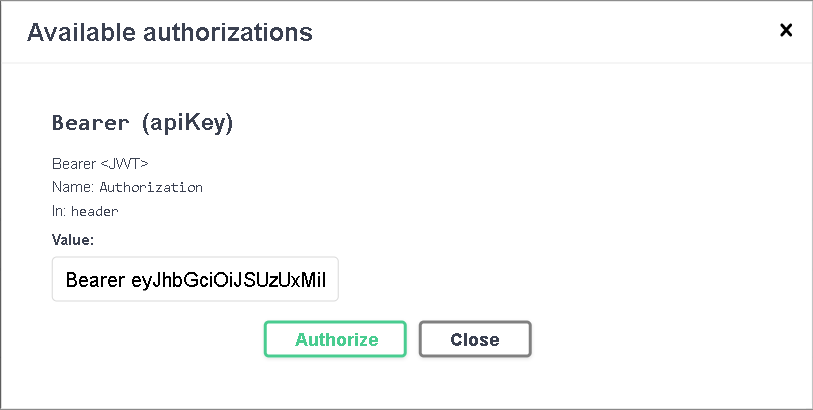The image size is (813, 410).
Task: Click the "Name:" label text
Action: (x=72, y=187)
